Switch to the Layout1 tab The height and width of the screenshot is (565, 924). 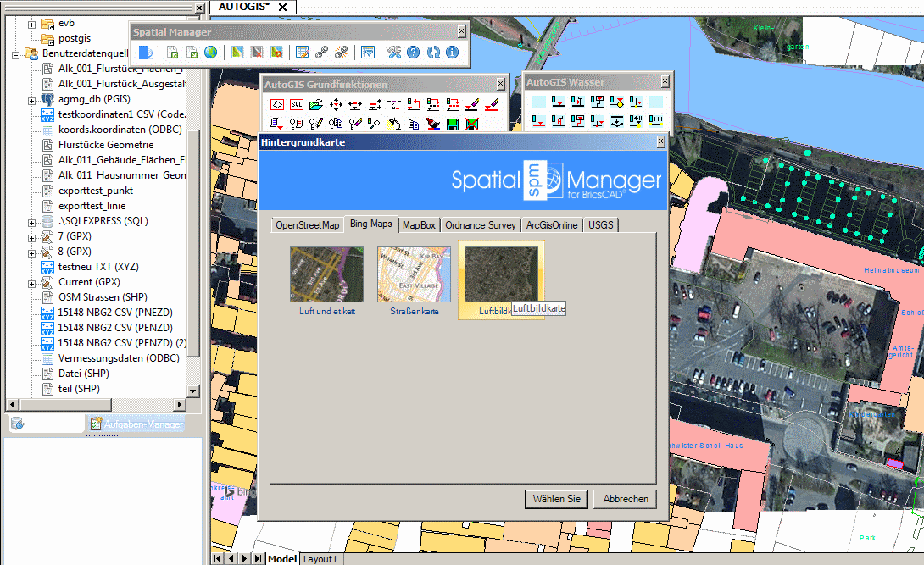320,559
